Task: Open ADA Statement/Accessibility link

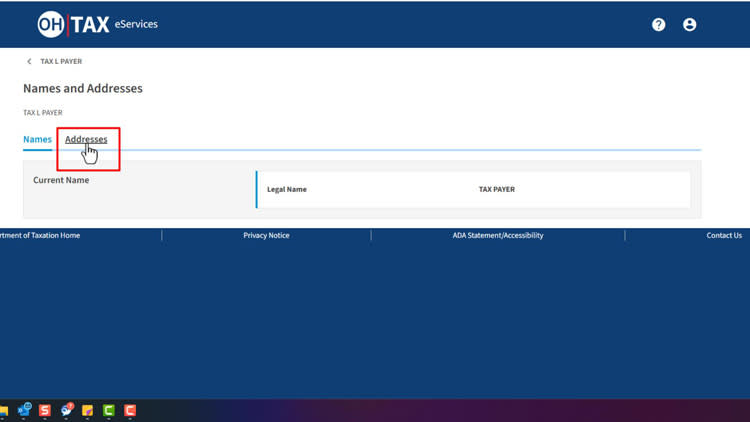Action: pos(498,236)
